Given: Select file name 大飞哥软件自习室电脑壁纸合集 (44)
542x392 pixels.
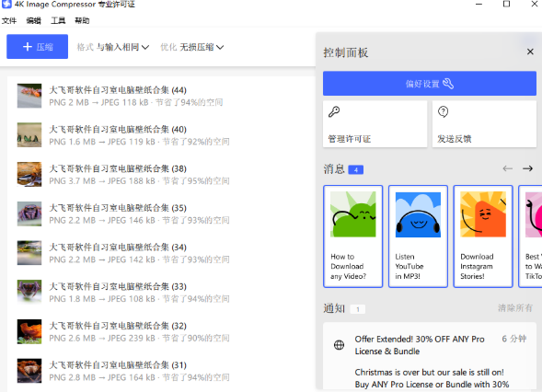Looking at the screenshot, I should click(x=118, y=90).
